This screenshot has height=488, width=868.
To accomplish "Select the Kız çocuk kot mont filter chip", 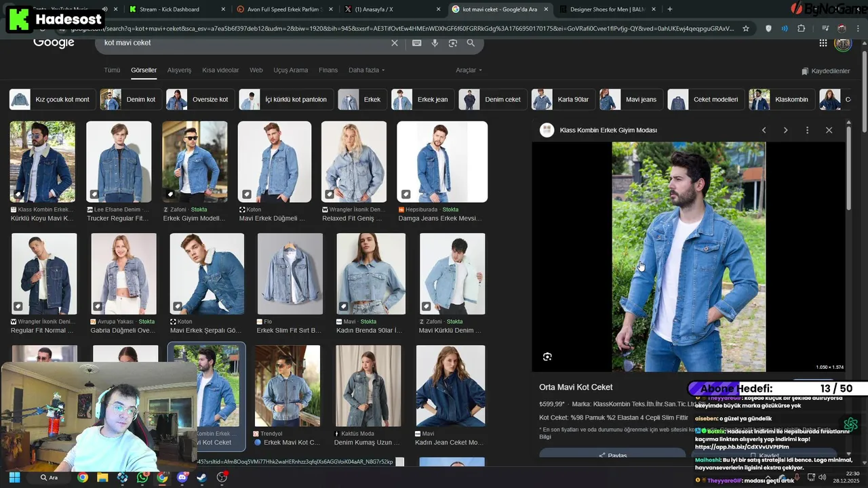I will tap(52, 100).
